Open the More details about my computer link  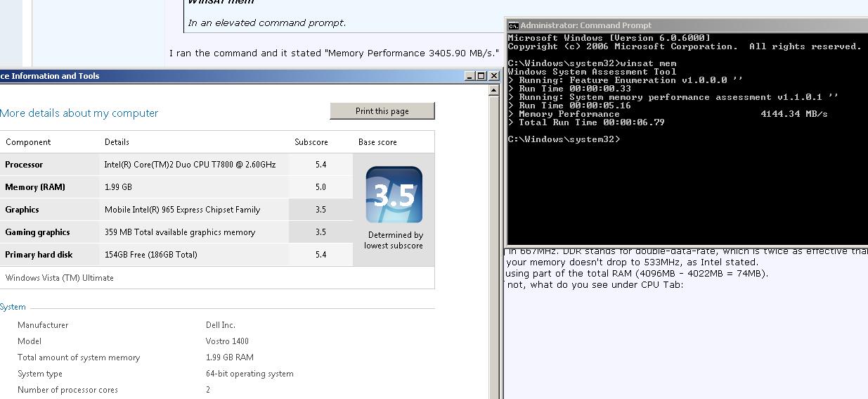pyautogui.click(x=79, y=113)
